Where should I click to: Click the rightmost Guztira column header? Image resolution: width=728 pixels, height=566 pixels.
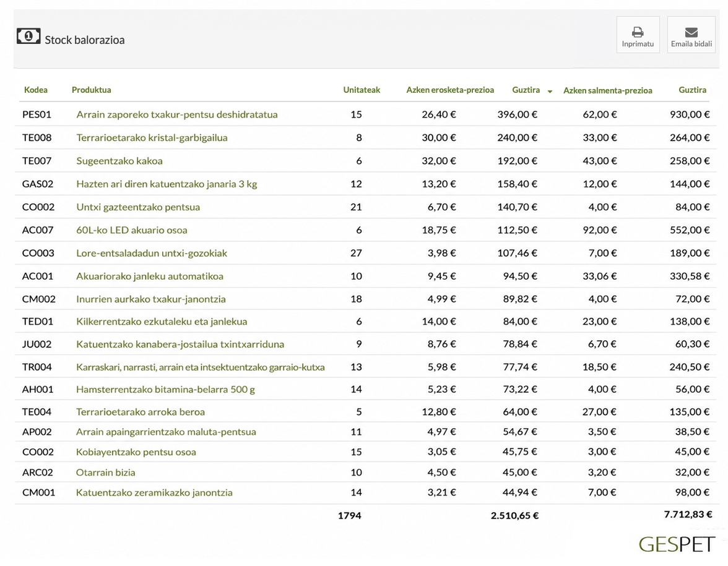click(692, 90)
